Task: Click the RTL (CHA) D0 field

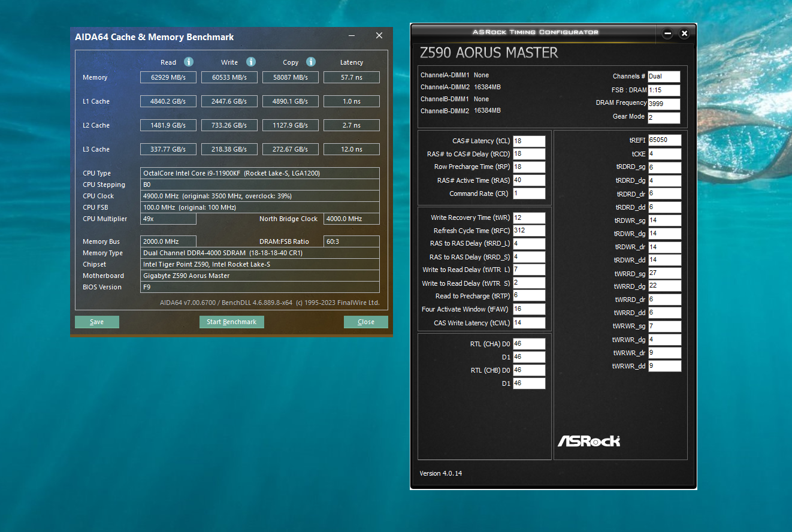Action: pyautogui.click(x=529, y=344)
